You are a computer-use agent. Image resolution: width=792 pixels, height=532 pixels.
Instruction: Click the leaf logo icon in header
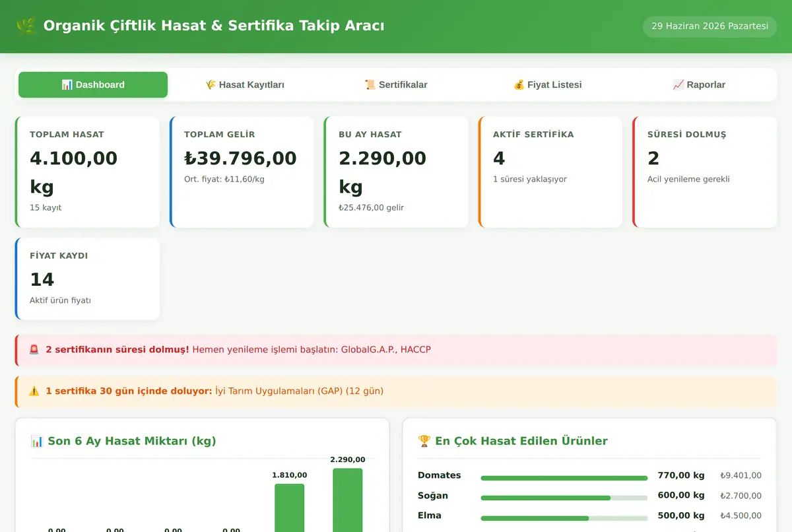(26, 26)
